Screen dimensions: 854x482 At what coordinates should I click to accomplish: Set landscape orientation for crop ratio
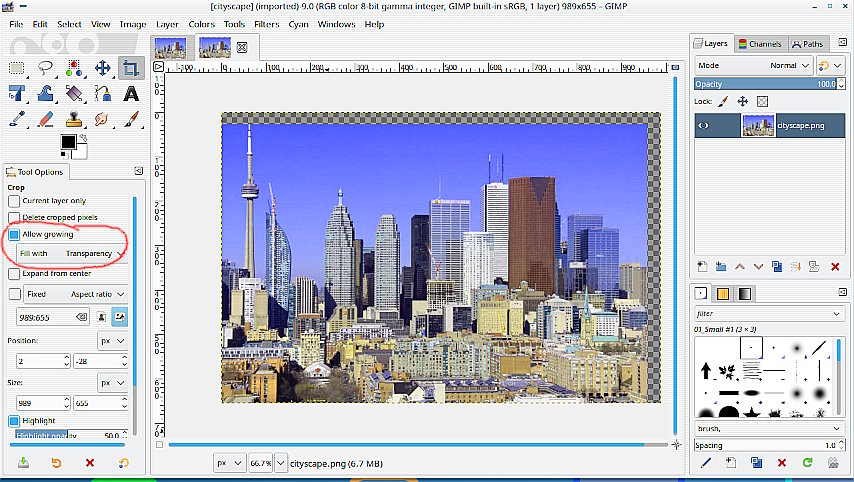pyautogui.click(x=119, y=317)
